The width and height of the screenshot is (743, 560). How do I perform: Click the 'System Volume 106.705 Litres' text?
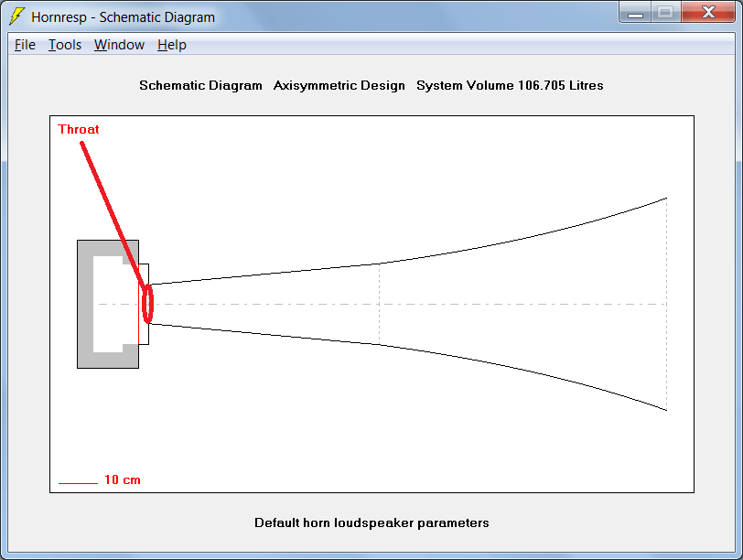(510, 85)
